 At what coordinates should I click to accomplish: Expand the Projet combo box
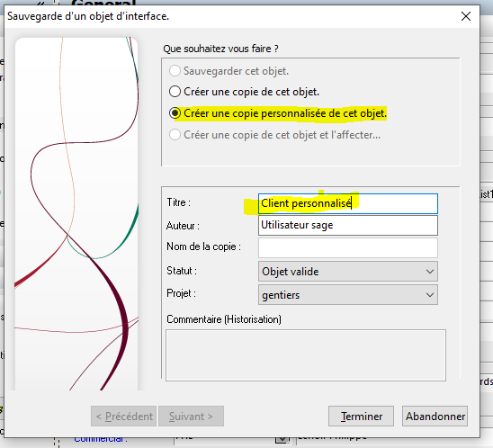348,294
